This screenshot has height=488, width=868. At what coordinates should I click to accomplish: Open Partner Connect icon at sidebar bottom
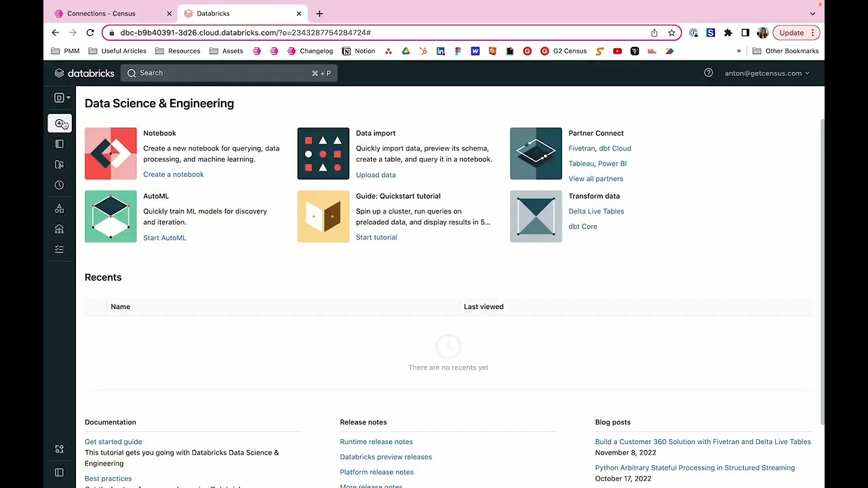tap(59, 449)
